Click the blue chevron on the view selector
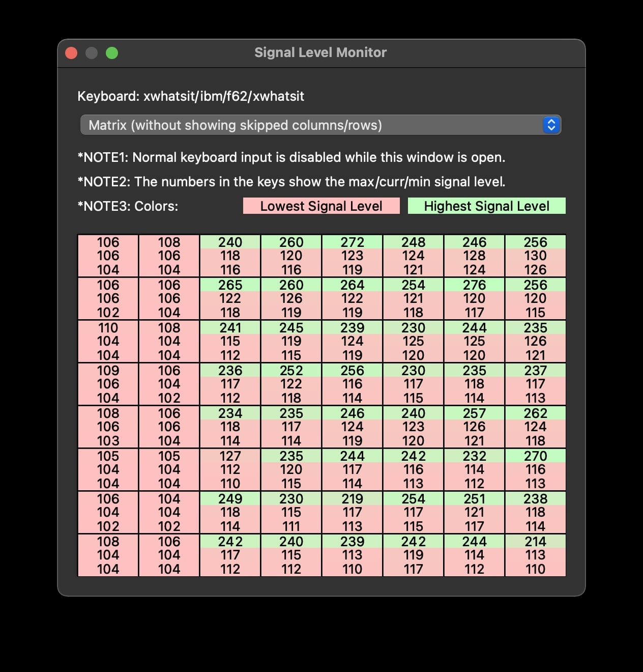 point(552,125)
